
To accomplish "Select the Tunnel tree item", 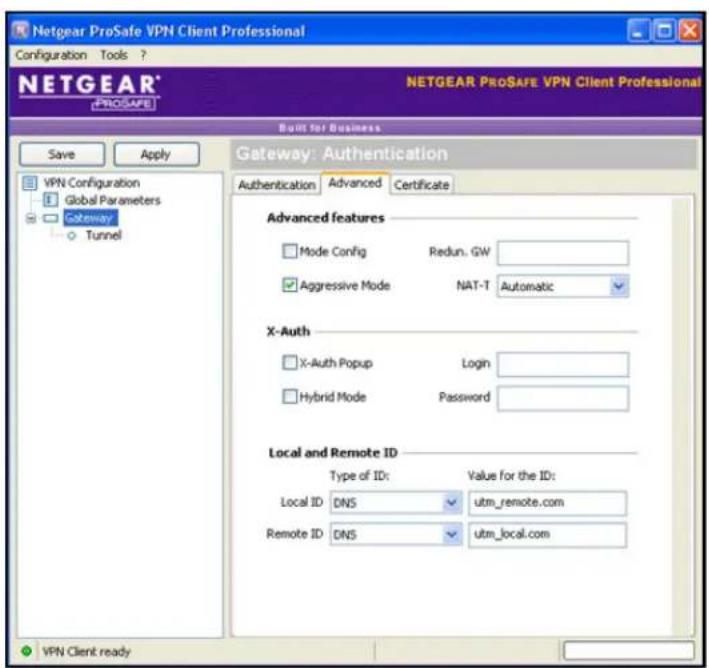I will (x=104, y=235).
